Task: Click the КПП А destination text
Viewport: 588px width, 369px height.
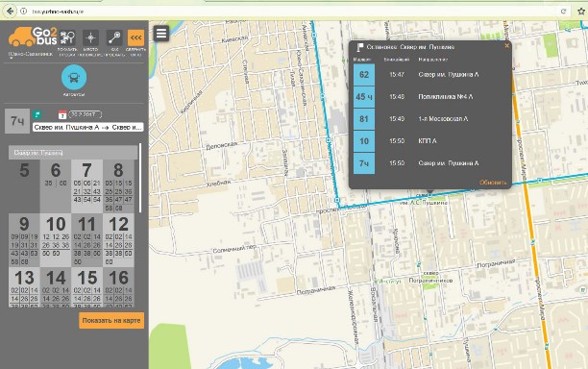Action: point(428,141)
